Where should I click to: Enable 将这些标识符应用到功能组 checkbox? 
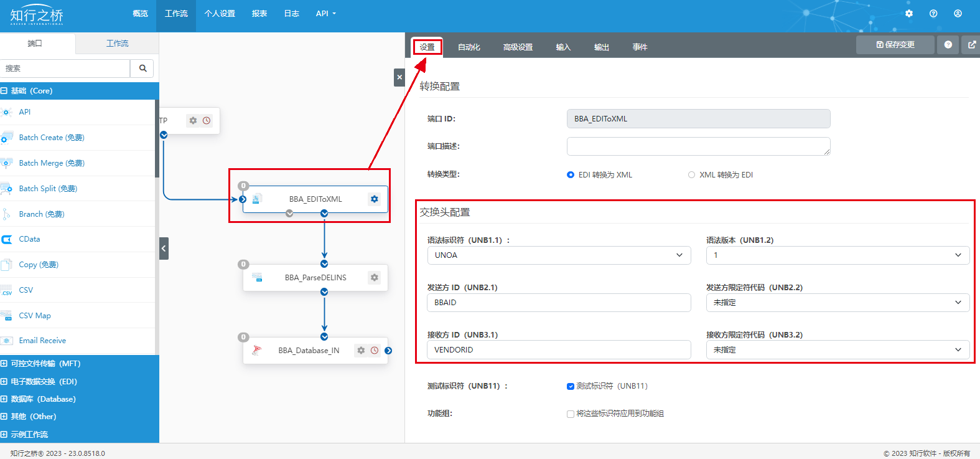tap(571, 414)
